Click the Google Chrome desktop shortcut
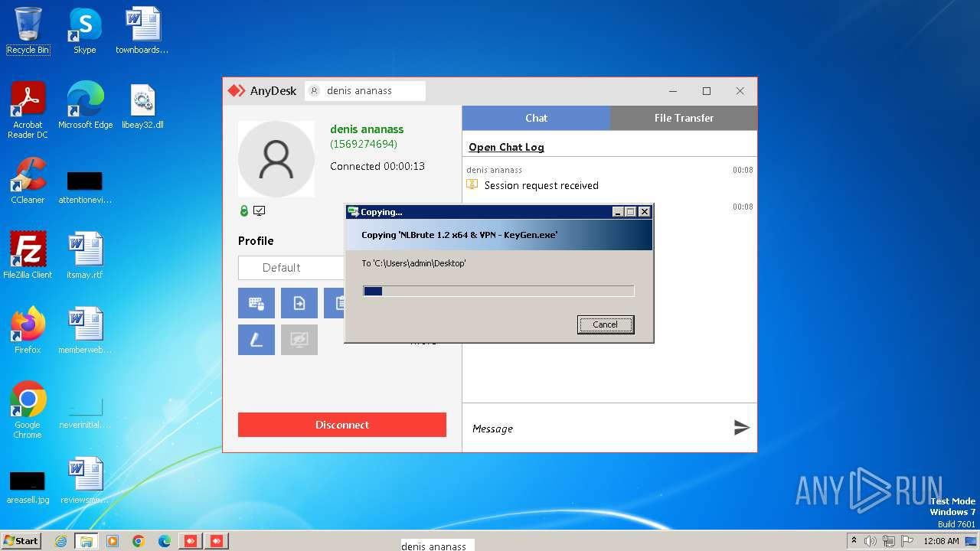Image resolution: width=980 pixels, height=551 pixels. (x=28, y=410)
